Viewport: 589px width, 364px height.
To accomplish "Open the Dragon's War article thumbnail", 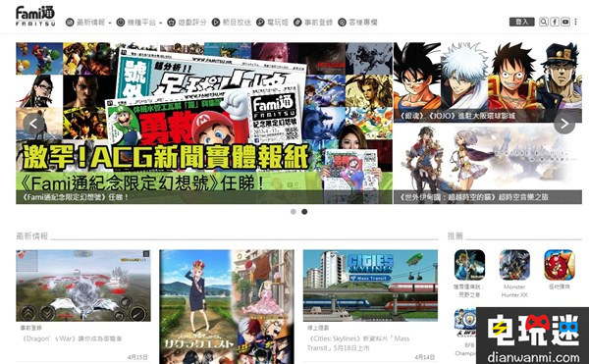I will click(x=83, y=286).
